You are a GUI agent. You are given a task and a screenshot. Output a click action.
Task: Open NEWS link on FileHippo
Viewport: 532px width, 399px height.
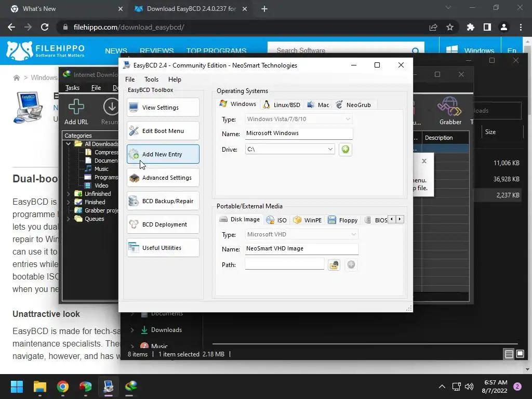[116, 51]
